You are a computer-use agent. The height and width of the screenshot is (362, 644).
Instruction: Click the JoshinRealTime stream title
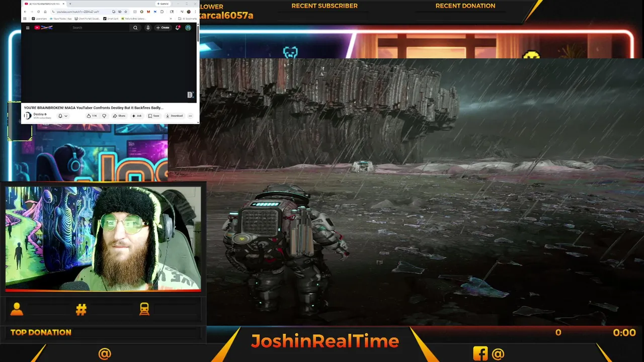point(325,341)
